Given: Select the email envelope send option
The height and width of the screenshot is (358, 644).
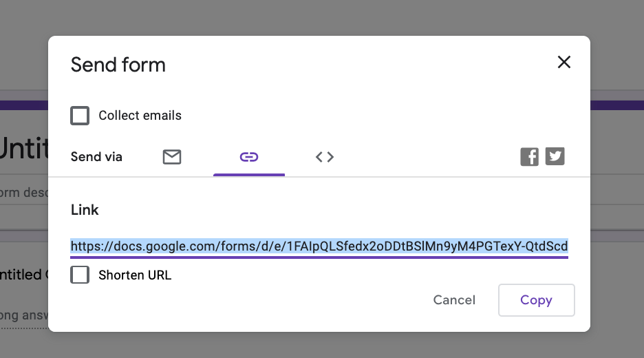Looking at the screenshot, I should (x=172, y=157).
